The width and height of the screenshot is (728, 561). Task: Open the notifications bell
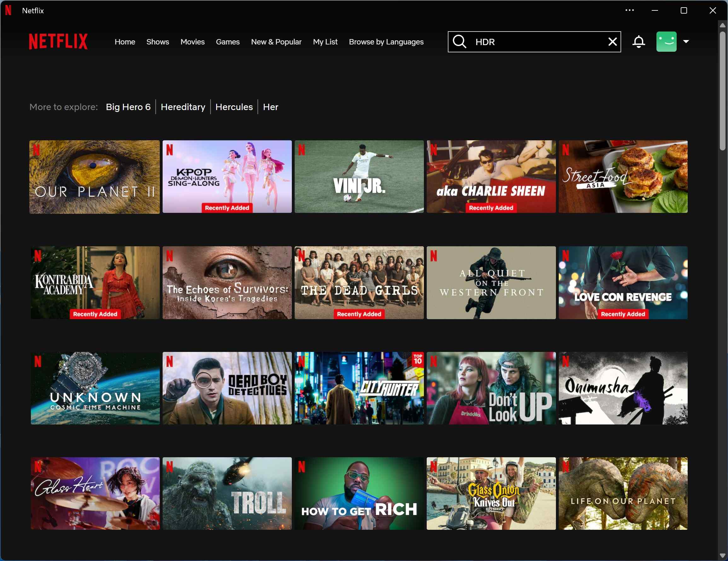[x=638, y=42]
